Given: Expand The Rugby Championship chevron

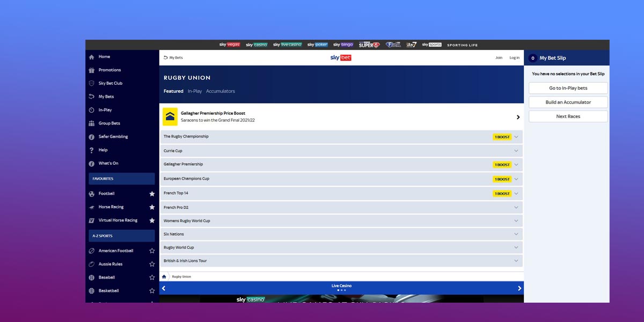Looking at the screenshot, I should (x=516, y=137).
